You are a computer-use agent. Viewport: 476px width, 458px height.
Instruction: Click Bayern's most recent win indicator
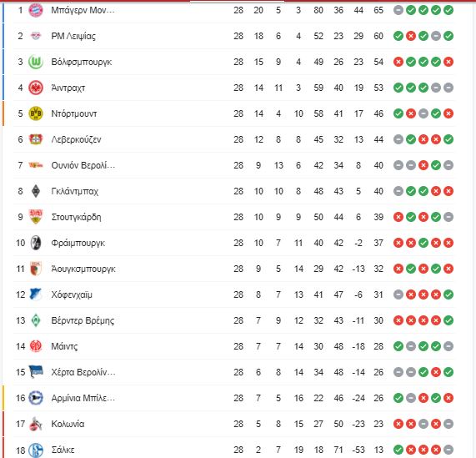(x=448, y=10)
